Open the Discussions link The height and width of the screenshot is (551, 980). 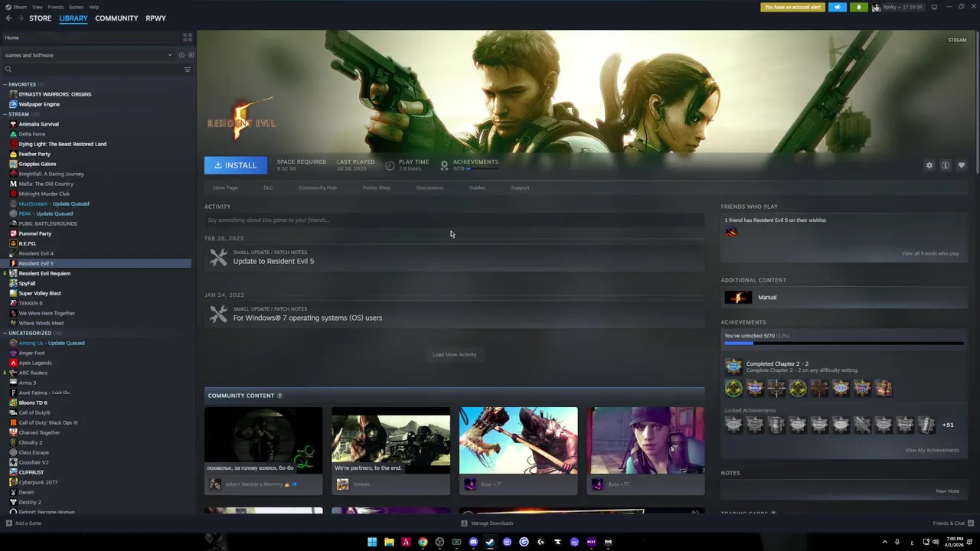coord(430,187)
